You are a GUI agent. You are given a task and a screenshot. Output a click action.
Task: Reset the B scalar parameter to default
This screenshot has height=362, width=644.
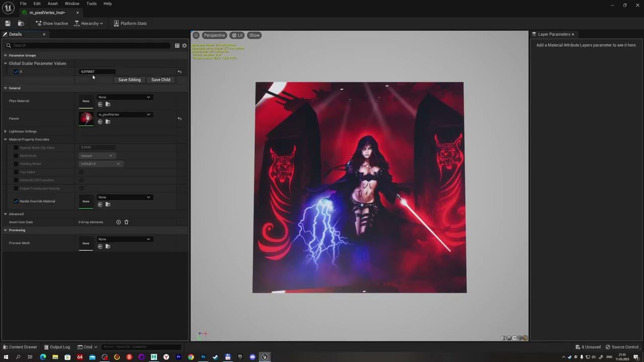click(180, 72)
